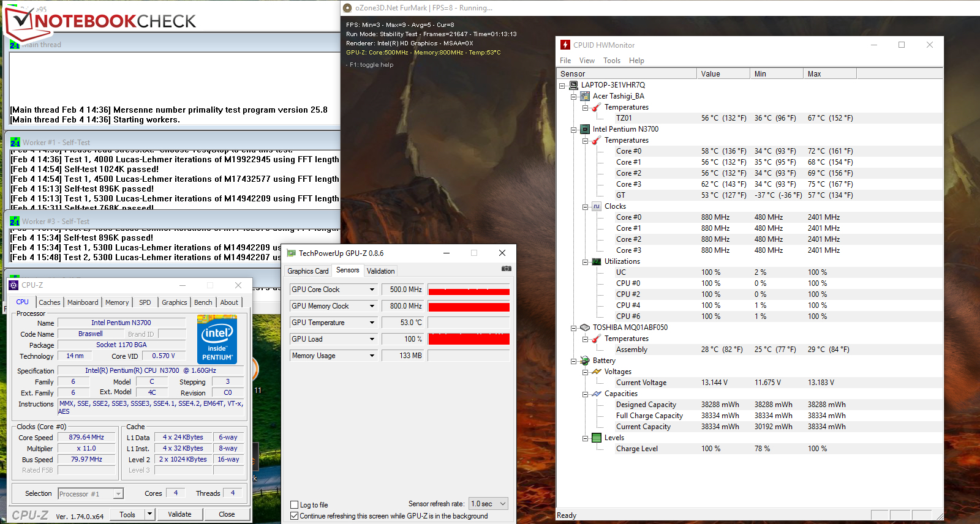Enable Log to file in GPU-Z

(x=295, y=505)
